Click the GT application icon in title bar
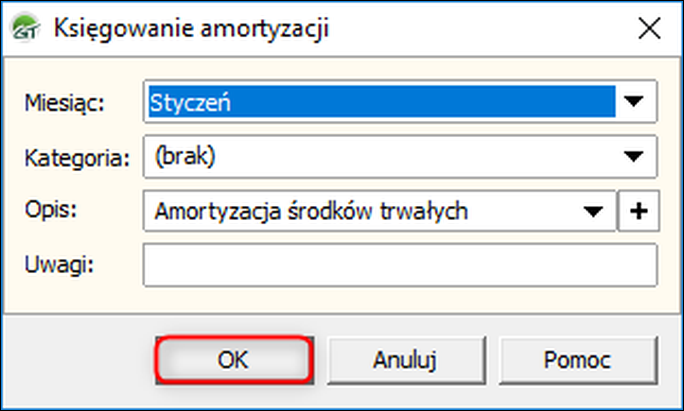684x411 pixels. click(25, 28)
